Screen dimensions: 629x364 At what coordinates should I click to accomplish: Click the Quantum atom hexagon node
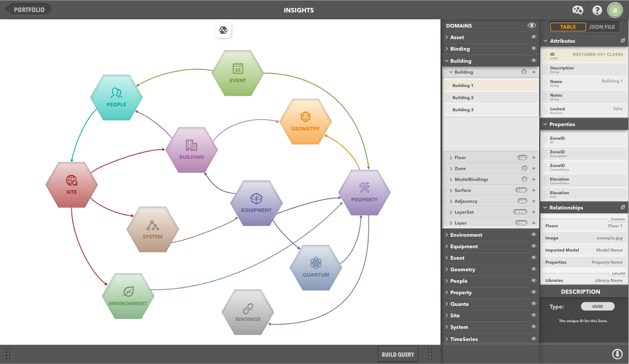(x=316, y=268)
